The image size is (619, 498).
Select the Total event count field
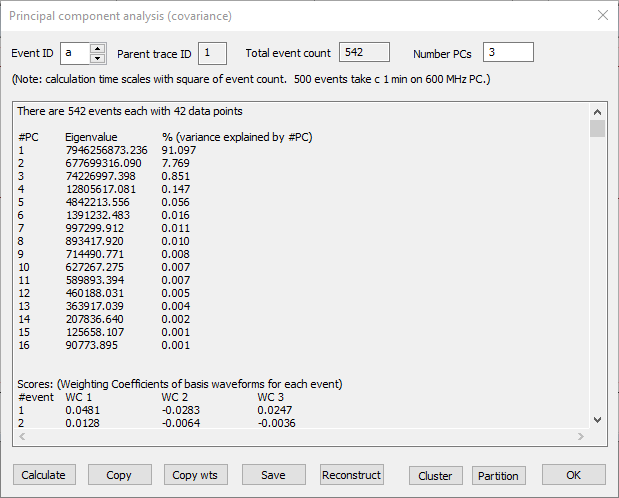[x=364, y=53]
